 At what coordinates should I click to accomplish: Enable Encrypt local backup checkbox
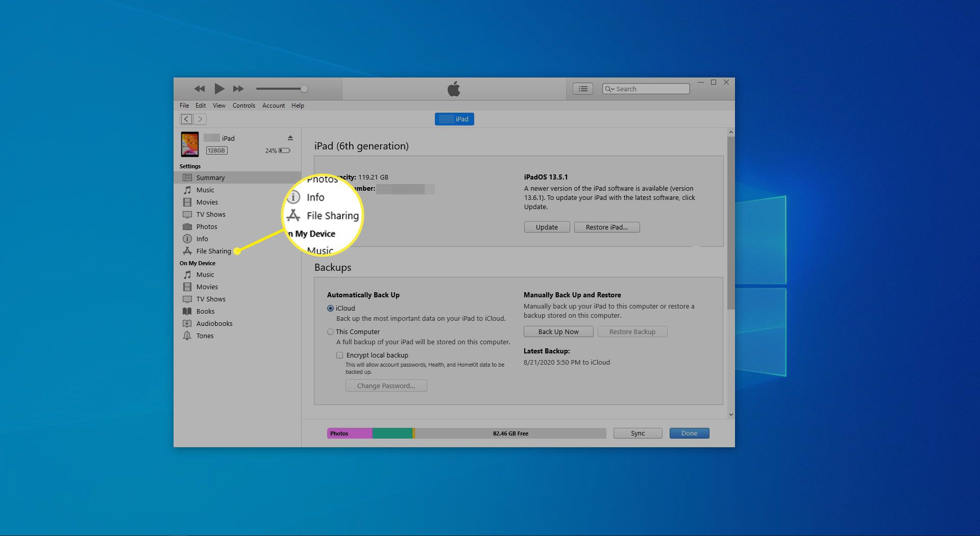point(339,355)
